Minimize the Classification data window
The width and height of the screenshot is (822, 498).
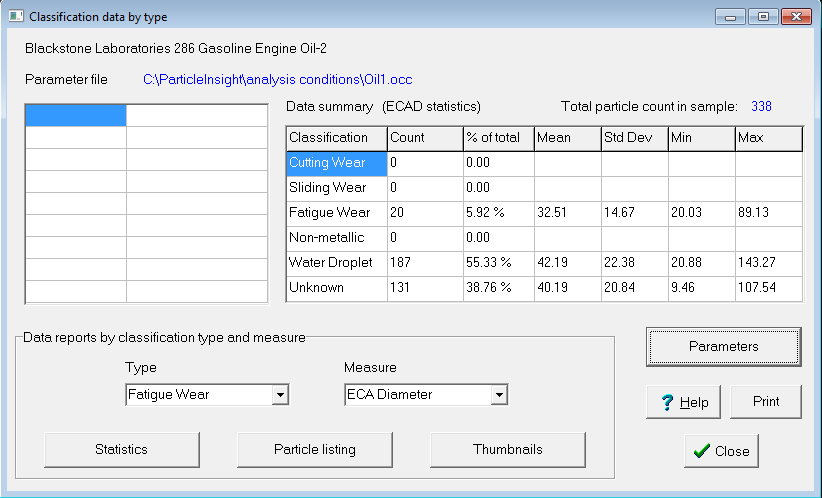733,17
